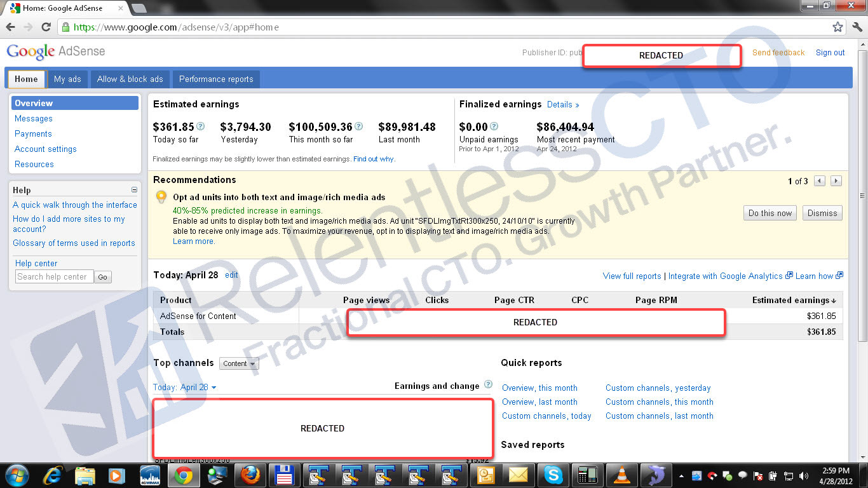Open the Content channels dropdown
The image size is (868, 488).
239,363
